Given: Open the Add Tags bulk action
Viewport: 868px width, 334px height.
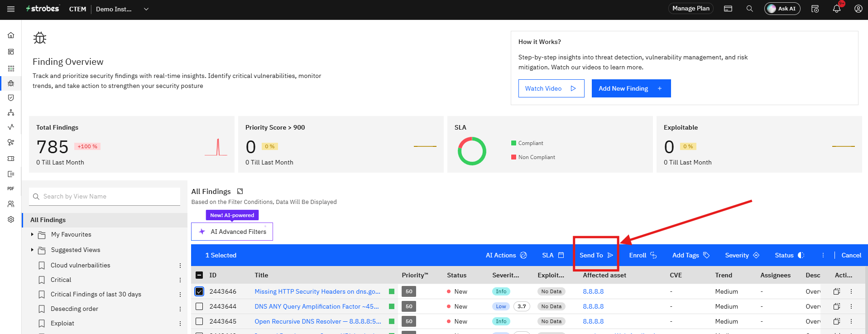Looking at the screenshot, I should coord(691,255).
